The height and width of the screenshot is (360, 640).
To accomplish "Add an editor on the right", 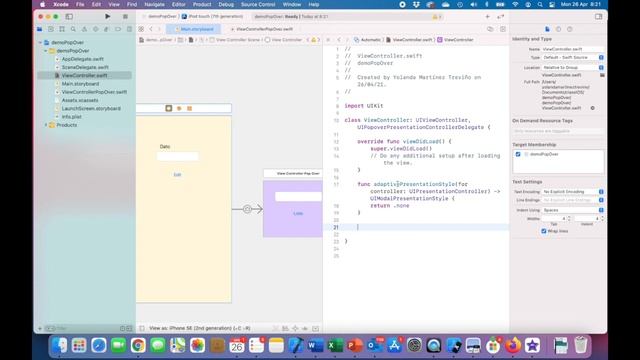I will (503, 29).
